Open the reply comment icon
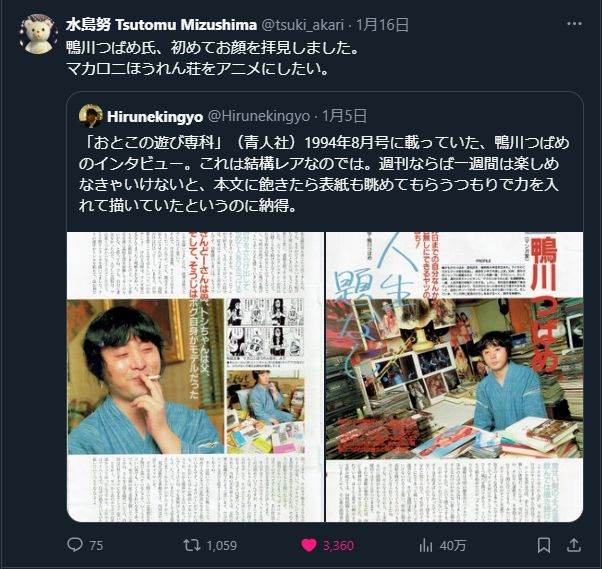Viewport: 602px width, 569px height. pos(75,544)
